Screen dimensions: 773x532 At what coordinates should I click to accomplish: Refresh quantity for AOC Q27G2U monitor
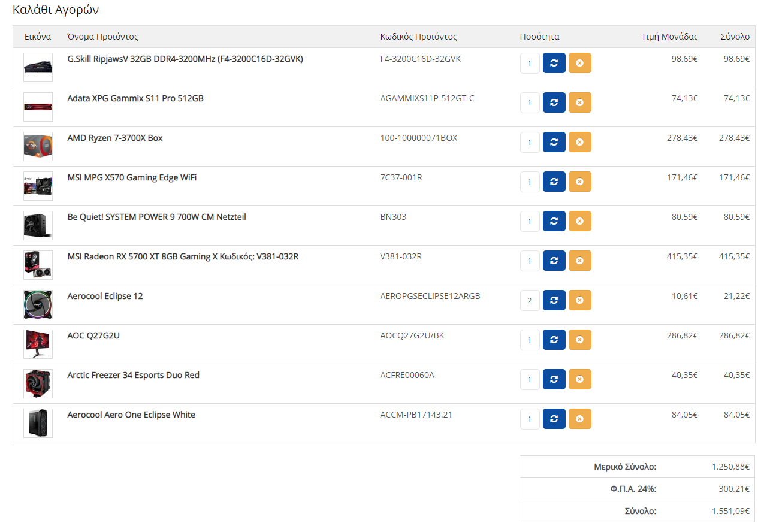[554, 340]
